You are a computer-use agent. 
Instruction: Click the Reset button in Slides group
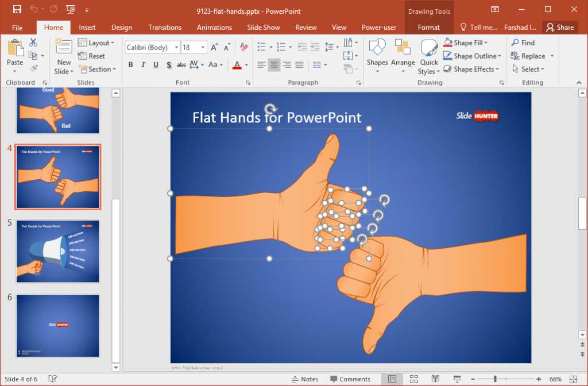coord(95,55)
